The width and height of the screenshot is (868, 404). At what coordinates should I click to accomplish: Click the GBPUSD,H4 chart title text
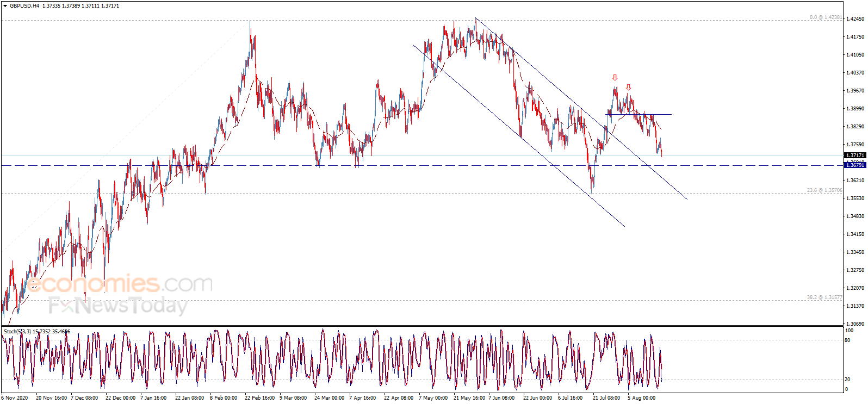24,6
